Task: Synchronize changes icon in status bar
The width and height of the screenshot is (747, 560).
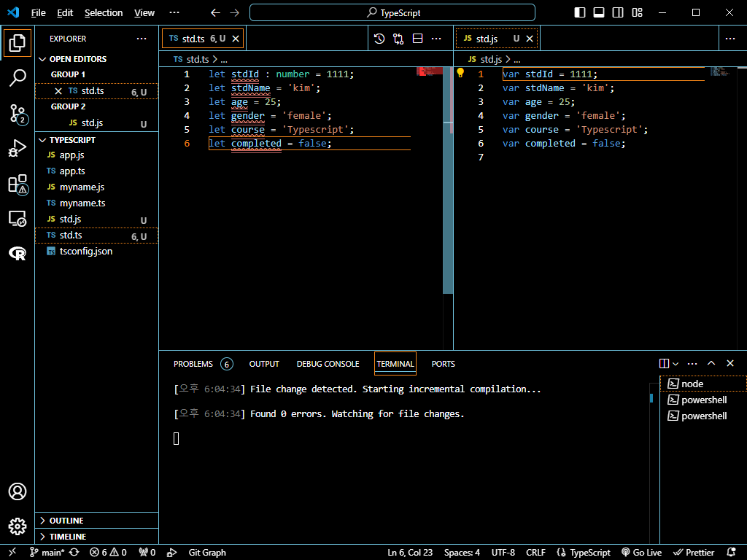Action: [x=74, y=552]
